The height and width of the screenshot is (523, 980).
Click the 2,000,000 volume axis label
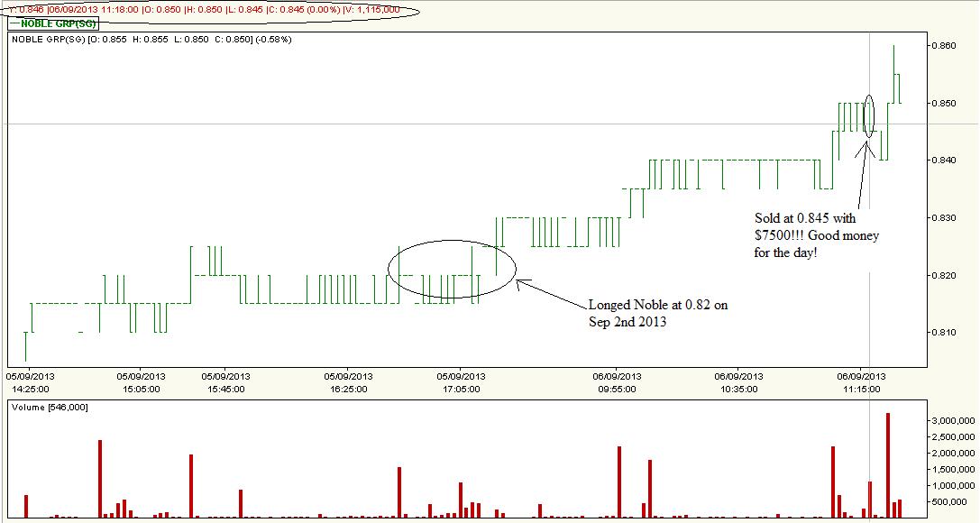pos(954,454)
